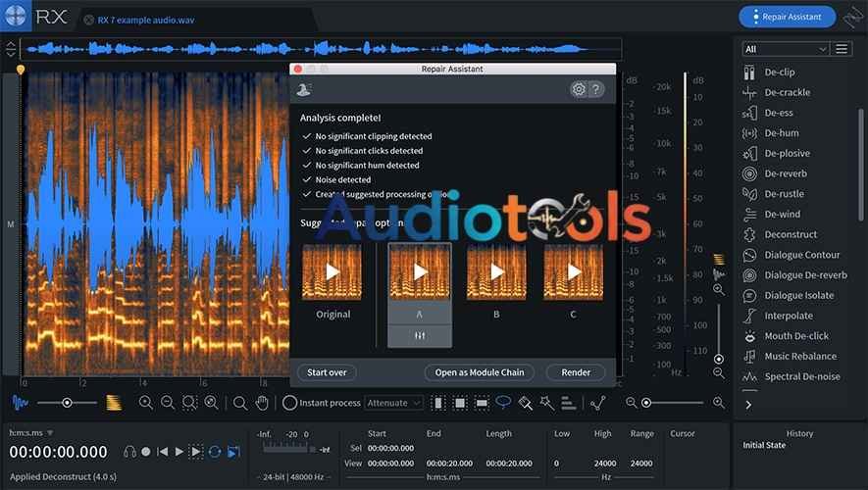The width and height of the screenshot is (868, 490).
Task: Open the De-wind module
Action: pyautogui.click(x=783, y=214)
